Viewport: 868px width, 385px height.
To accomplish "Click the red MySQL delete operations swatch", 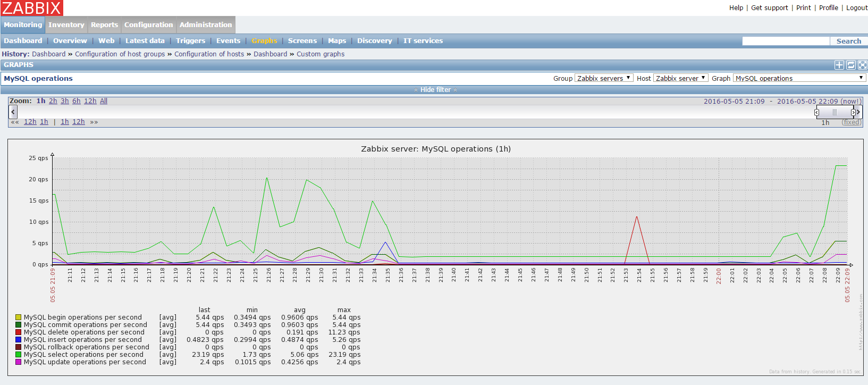I will (x=19, y=332).
